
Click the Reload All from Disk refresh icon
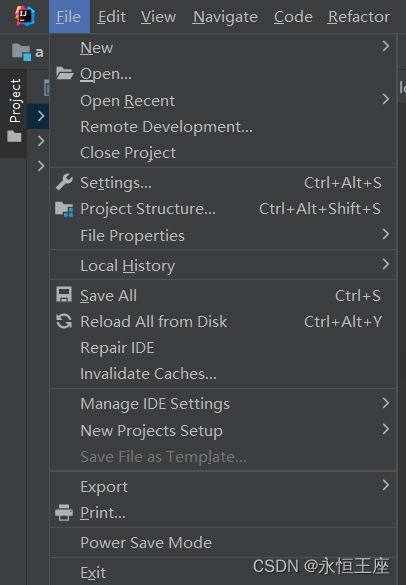tap(64, 321)
